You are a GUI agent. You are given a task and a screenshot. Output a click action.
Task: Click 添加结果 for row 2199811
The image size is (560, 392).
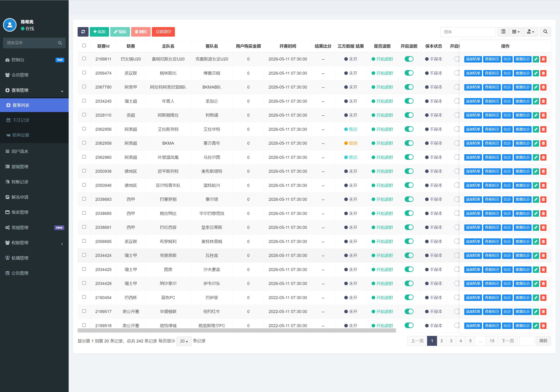pos(473,59)
